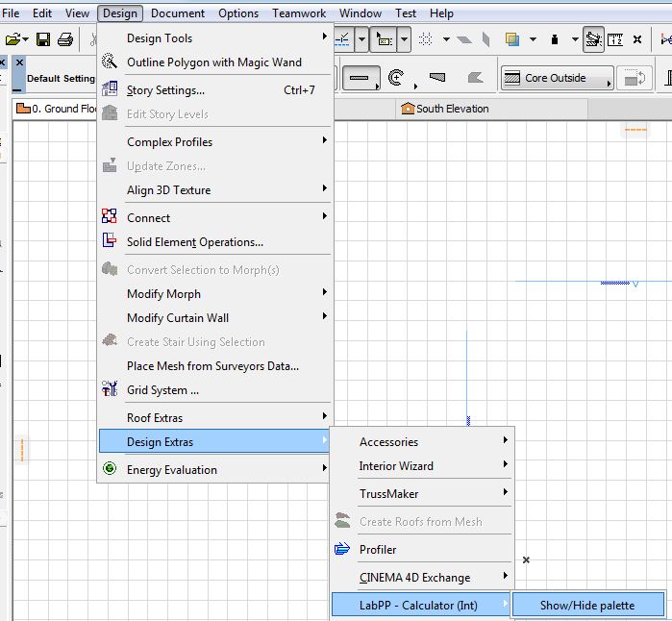
Task: Open the Document menu
Action: point(178,13)
